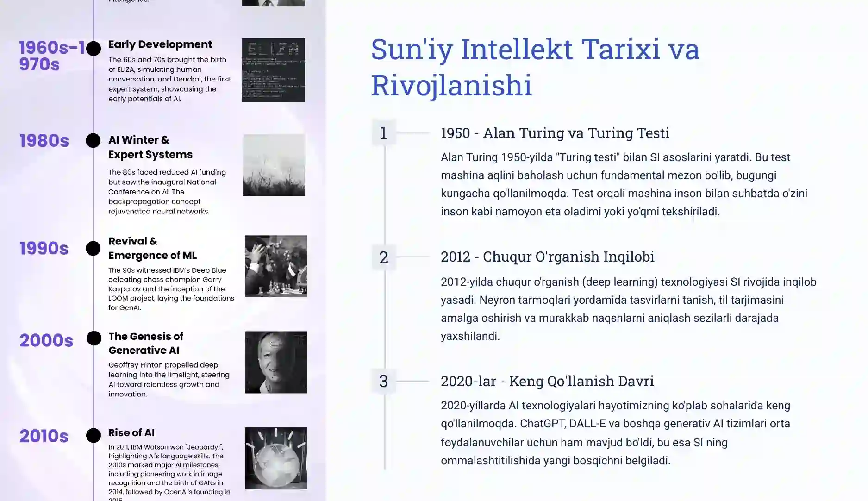This screenshot has height=501, width=868.
Task: Open the AI Winter foggy grass image
Action: point(274,165)
